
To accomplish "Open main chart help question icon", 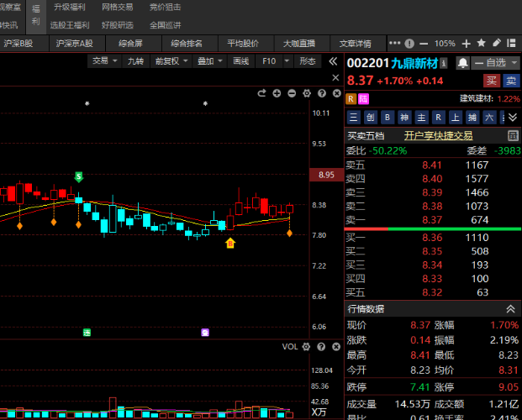I will pyautogui.click(x=322, y=93).
